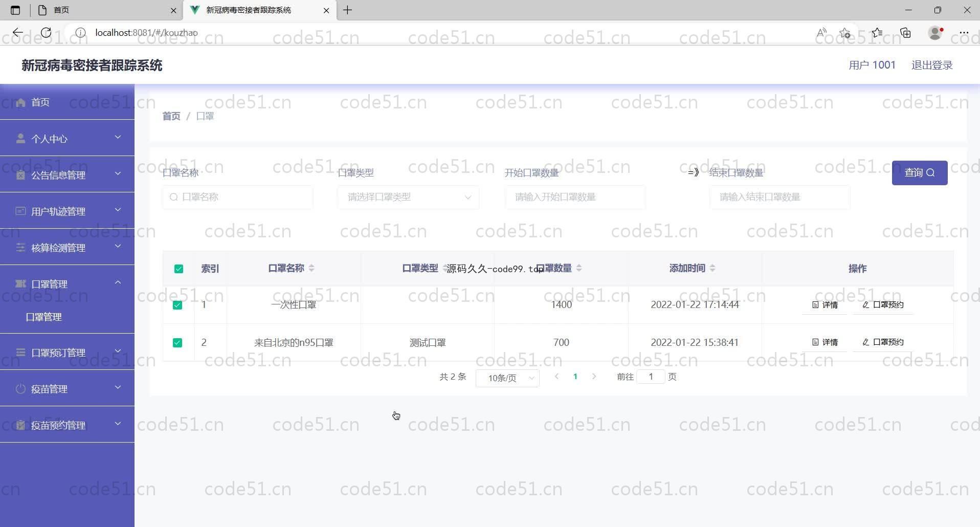Open the browser profile avatar
The image size is (980, 527).
[x=936, y=33]
